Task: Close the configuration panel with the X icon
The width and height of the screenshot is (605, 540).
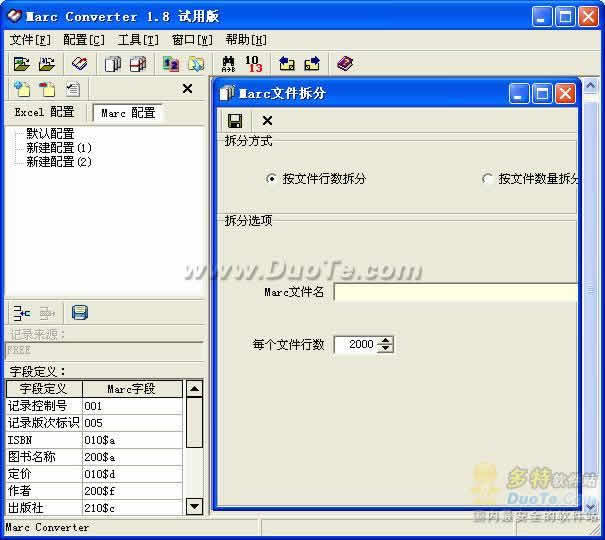Action: (188, 89)
